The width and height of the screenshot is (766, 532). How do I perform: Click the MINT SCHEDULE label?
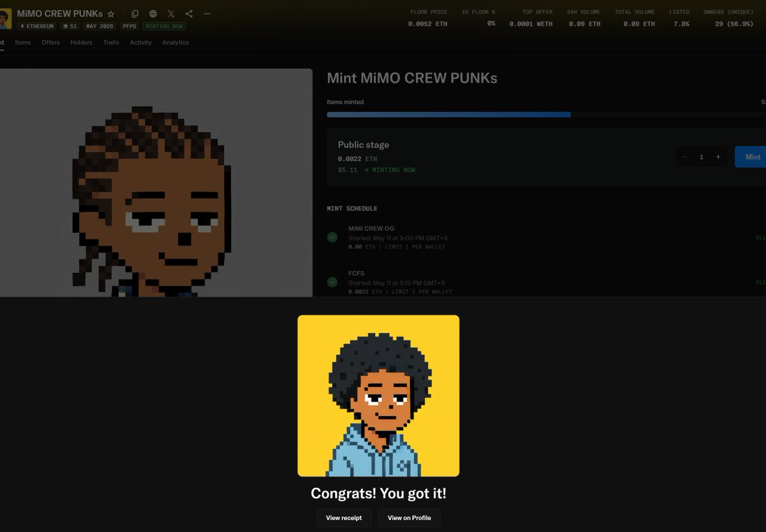pos(352,209)
